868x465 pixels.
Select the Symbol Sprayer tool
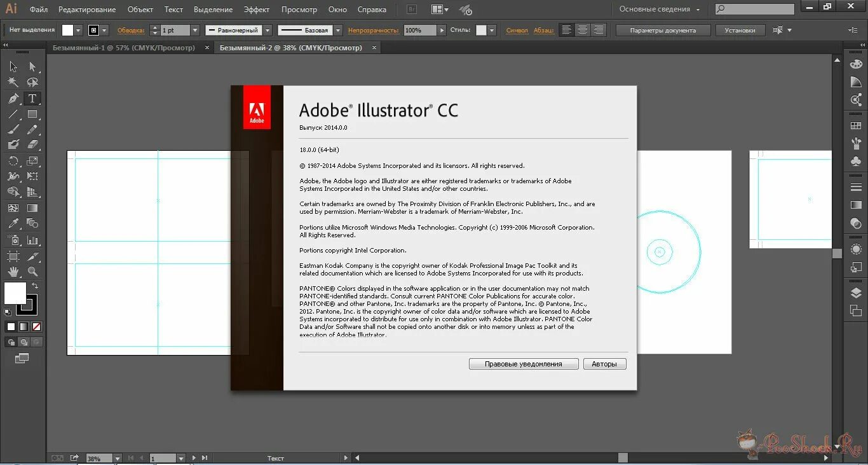coord(13,240)
